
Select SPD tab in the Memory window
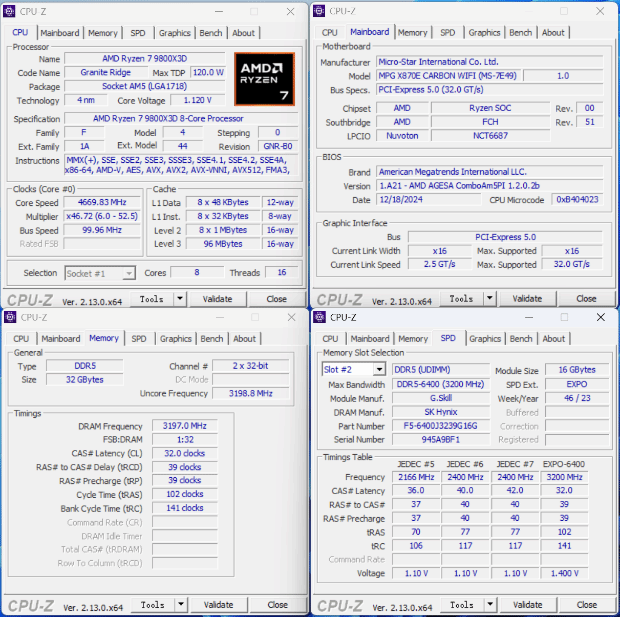(139, 339)
